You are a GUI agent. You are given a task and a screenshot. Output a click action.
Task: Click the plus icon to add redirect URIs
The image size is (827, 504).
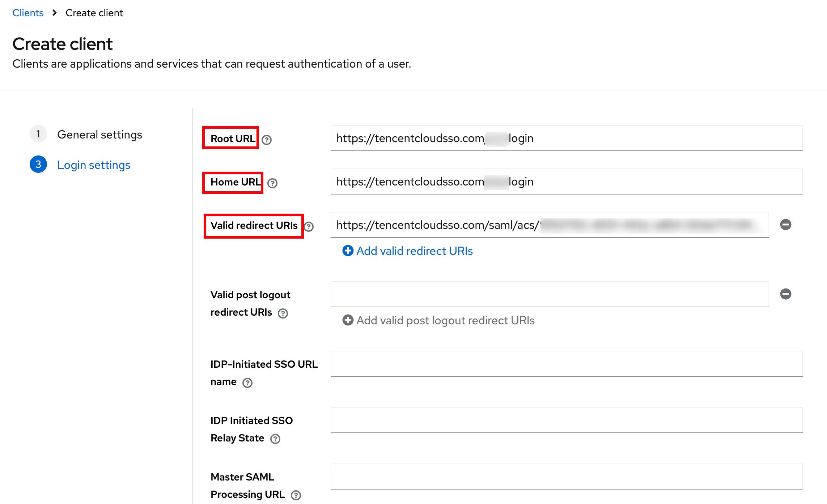[348, 251]
